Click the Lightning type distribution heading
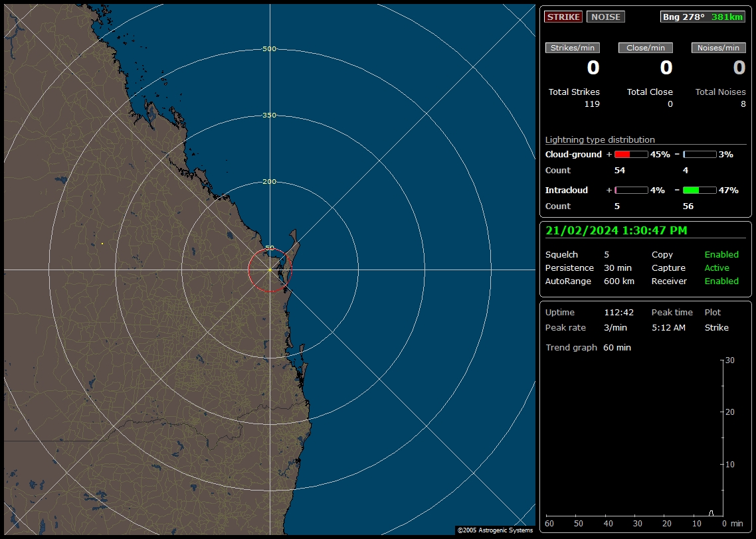Screen dimensions: 756x539 coord(600,139)
